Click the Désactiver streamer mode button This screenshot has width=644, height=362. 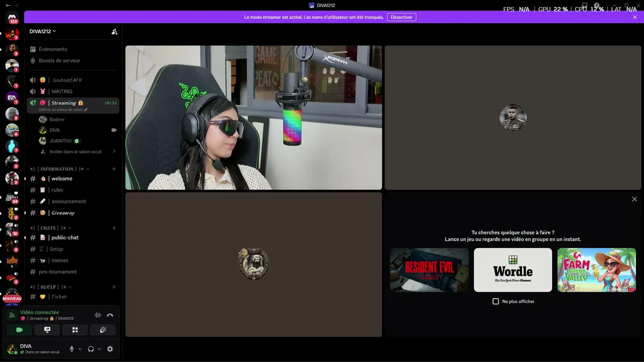point(401,17)
